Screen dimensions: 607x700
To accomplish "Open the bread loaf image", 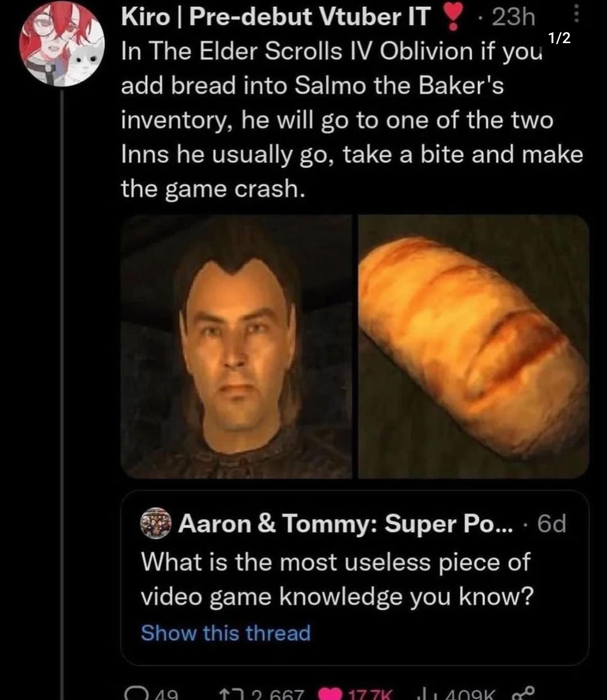I will click(x=473, y=347).
